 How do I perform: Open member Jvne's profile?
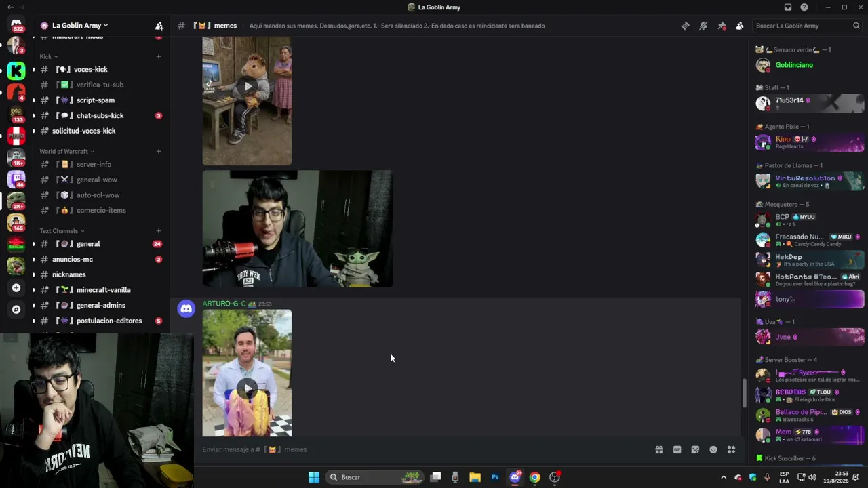click(810, 337)
